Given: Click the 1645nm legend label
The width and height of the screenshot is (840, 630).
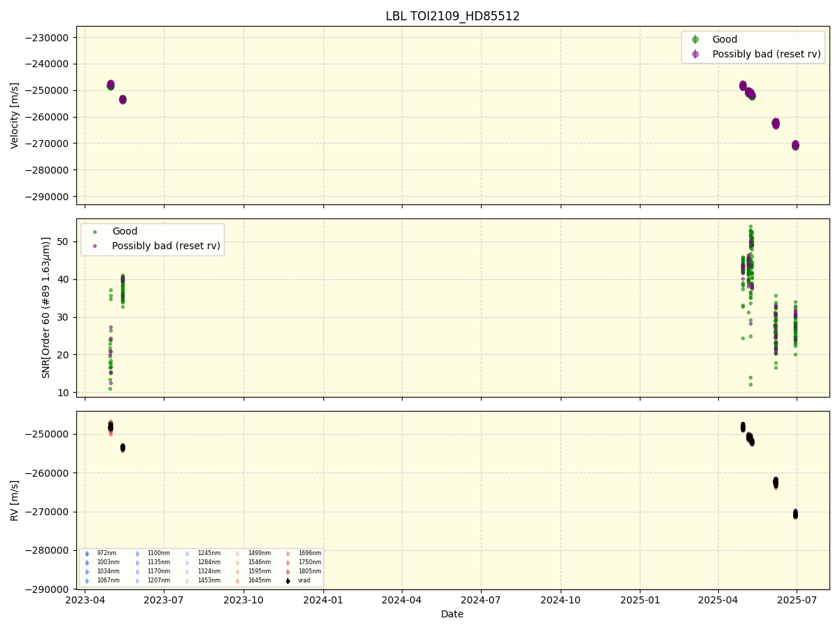Looking at the screenshot, I should tap(259, 580).
